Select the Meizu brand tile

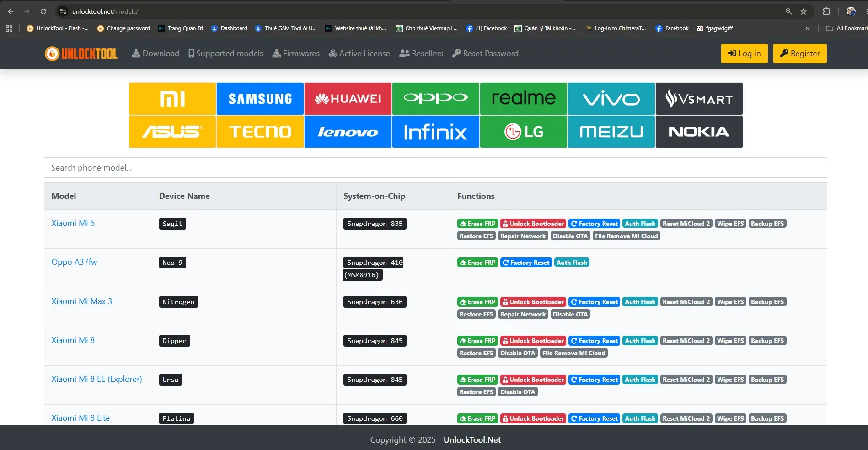[611, 132]
